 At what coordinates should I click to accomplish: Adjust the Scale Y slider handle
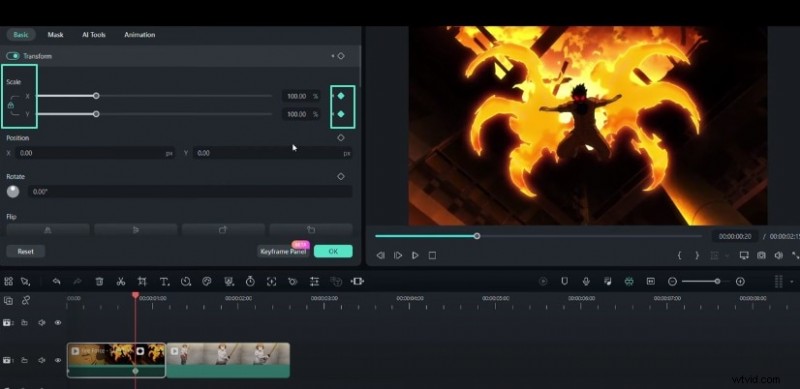point(96,114)
